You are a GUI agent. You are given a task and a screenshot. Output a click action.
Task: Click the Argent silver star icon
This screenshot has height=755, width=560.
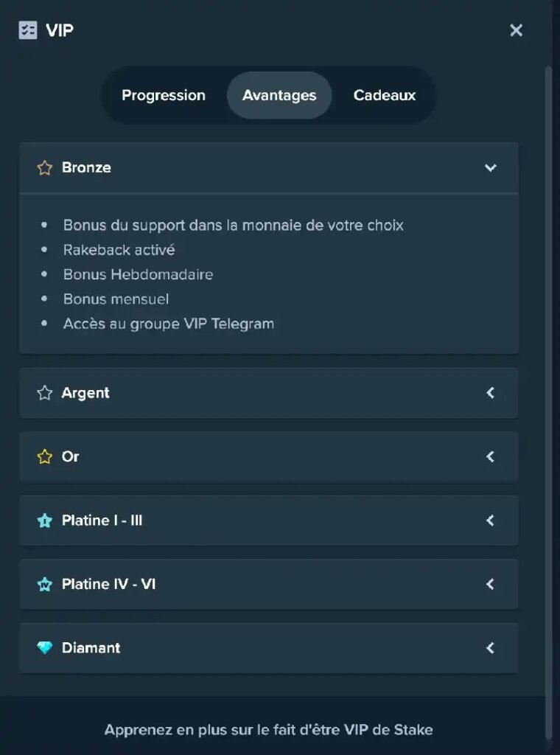click(x=44, y=393)
